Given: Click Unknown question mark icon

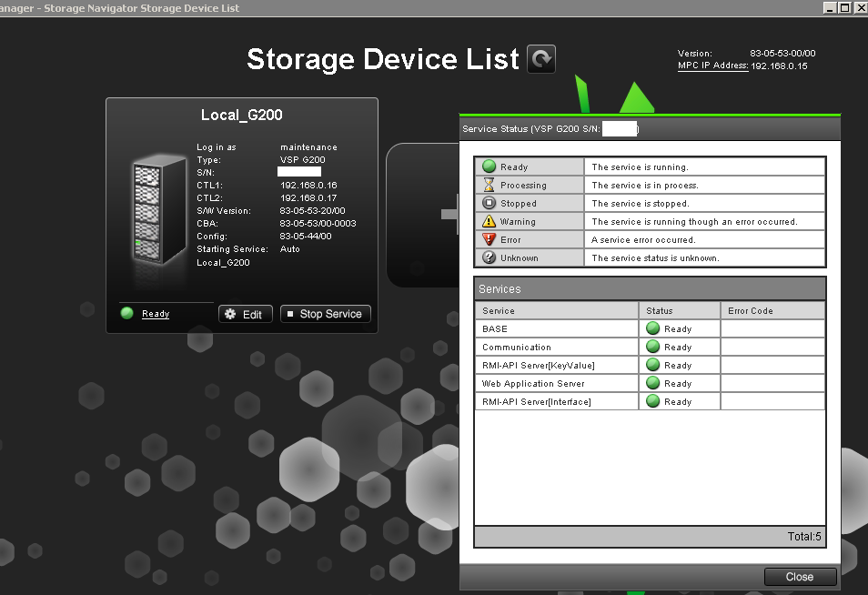Looking at the screenshot, I should point(489,258).
